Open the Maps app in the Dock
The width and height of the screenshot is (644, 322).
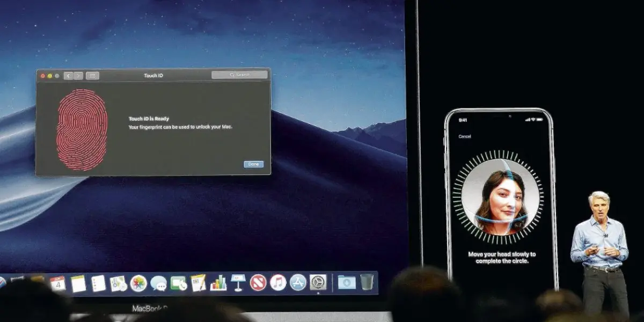point(118,283)
